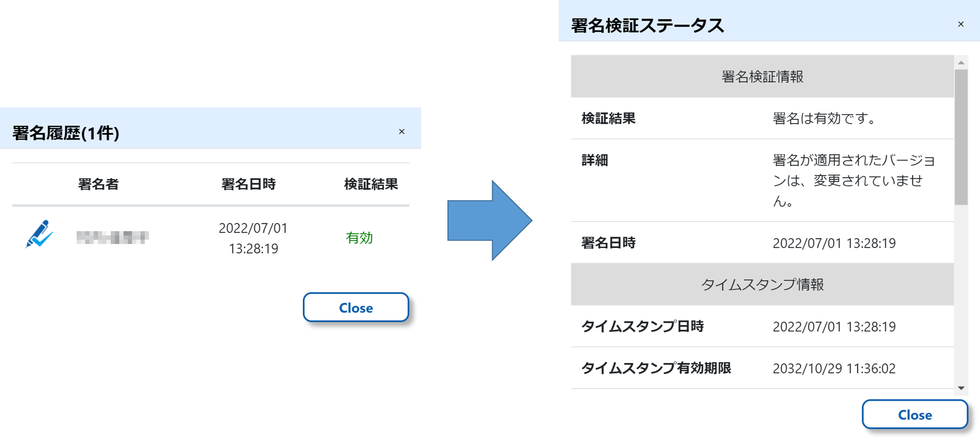The width and height of the screenshot is (980, 441).
Task: Click the 署名は有効です。 result text
Action: pyautogui.click(x=824, y=118)
